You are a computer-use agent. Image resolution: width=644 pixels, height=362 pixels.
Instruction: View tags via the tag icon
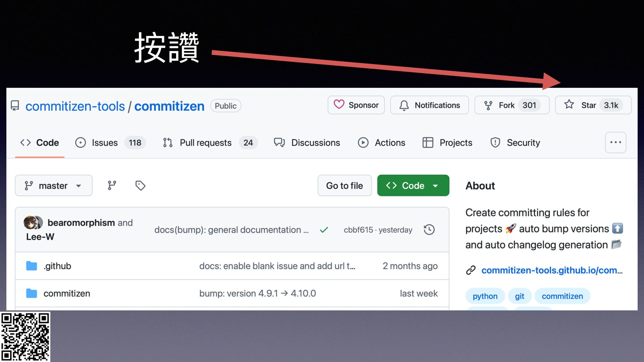[140, 185]
